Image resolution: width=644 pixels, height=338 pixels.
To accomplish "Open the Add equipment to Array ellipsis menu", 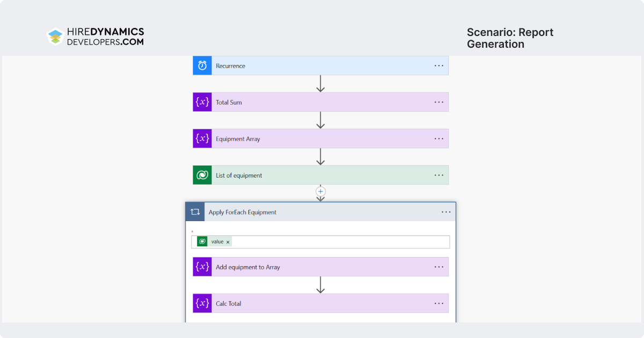I will [439, 267].
